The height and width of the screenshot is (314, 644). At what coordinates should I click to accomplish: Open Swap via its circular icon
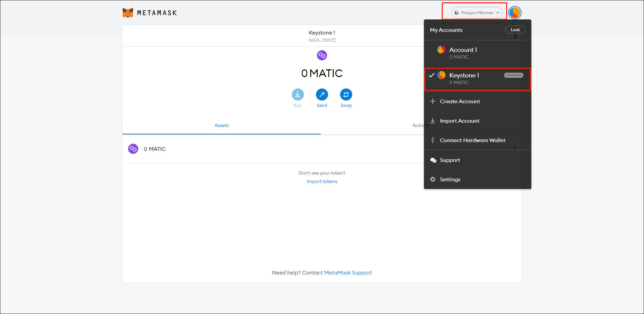(x=346, y=95)
